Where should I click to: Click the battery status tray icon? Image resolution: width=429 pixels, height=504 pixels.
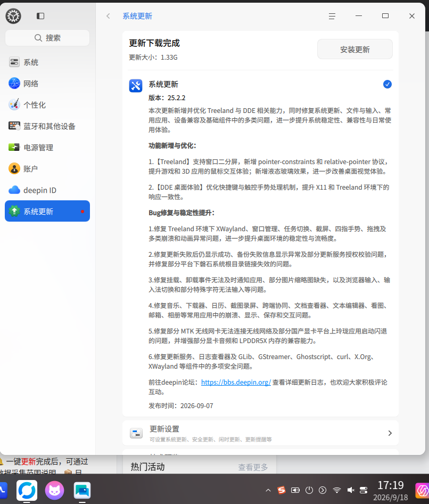[x=295, y=490]
